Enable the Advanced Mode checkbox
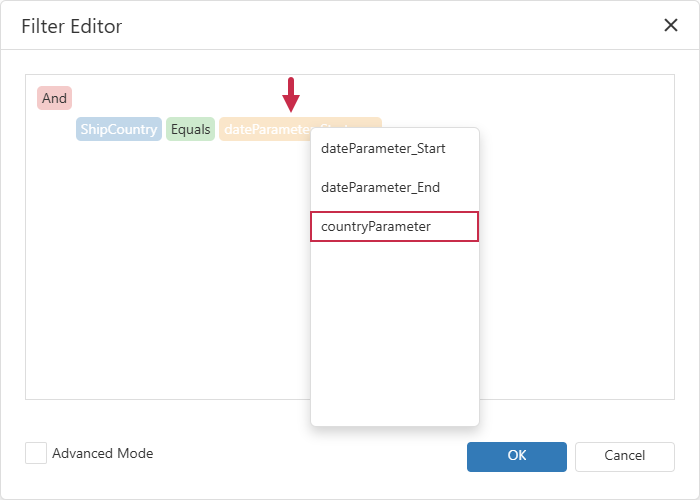The width and height of the screenshot is (700, 500). tap(36, 453)
